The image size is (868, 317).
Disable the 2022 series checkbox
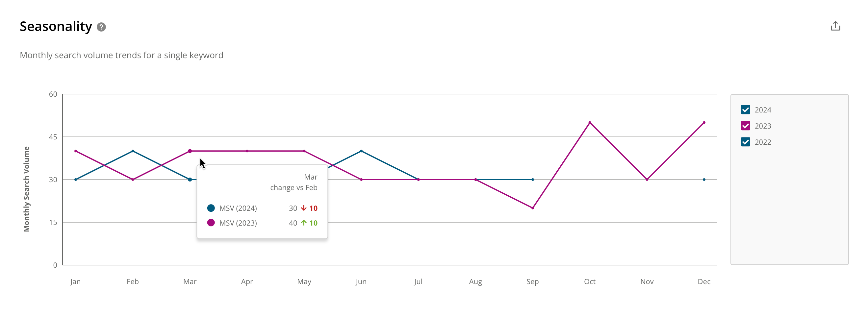pyautogui.click(x=746, y=142)
